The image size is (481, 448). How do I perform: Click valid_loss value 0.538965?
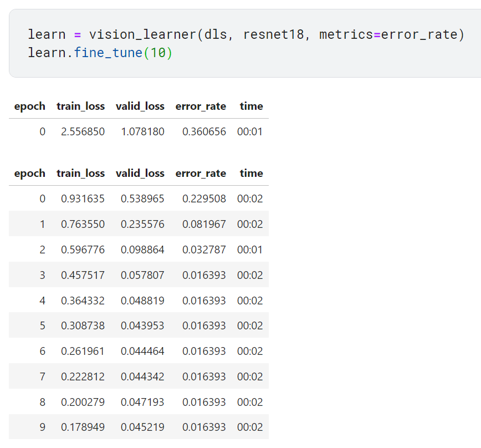point(142,199)
